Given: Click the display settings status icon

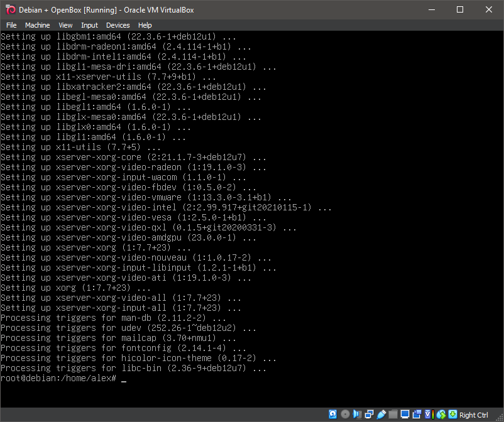Looking at the screenshot, I should (405, 414).
